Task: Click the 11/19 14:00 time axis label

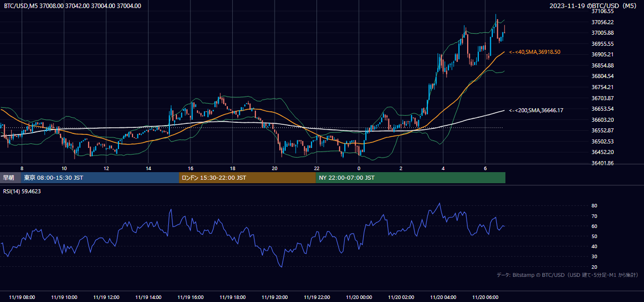Action: pyautogui.click(x=148, y=297)
